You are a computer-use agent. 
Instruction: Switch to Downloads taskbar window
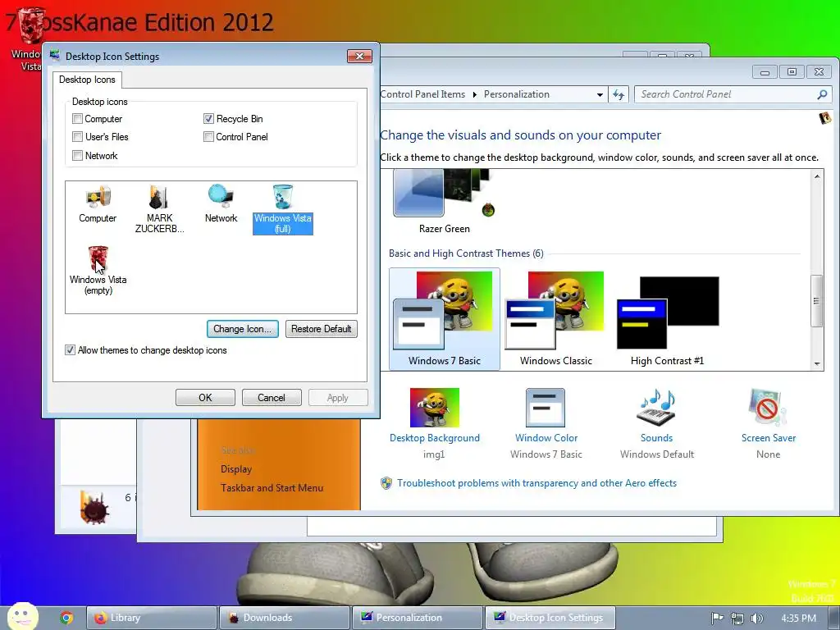point(285,618)
